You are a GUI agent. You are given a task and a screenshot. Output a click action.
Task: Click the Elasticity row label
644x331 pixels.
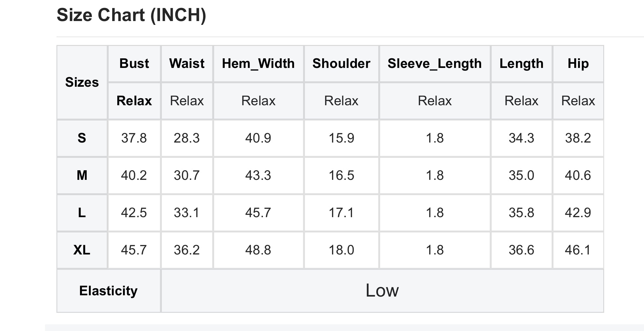pos(108,291)
